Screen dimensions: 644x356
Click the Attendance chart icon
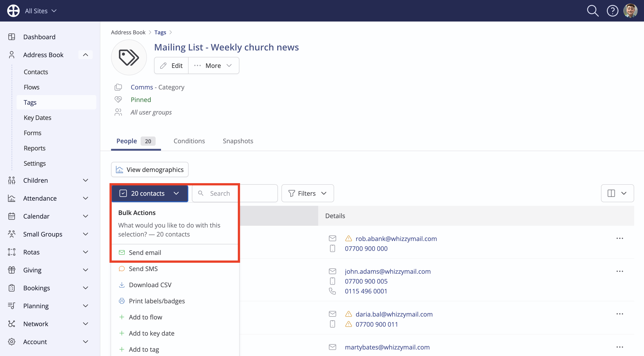12,198
